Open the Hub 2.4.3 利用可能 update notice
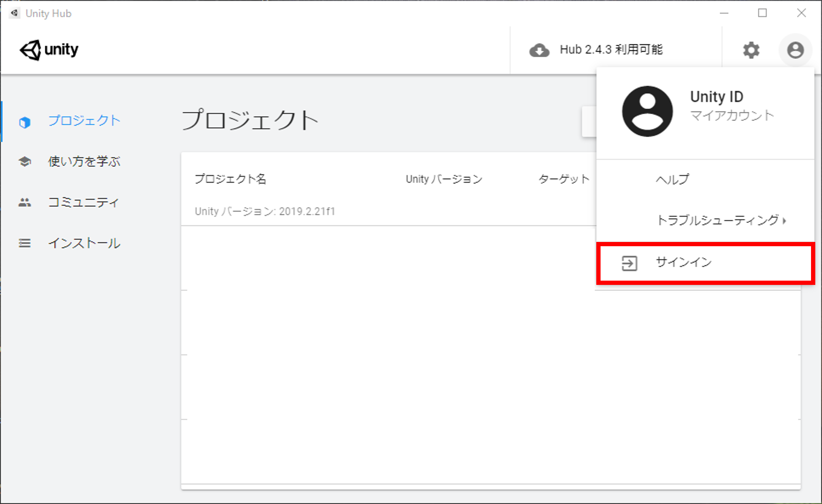 coord(611,50)
